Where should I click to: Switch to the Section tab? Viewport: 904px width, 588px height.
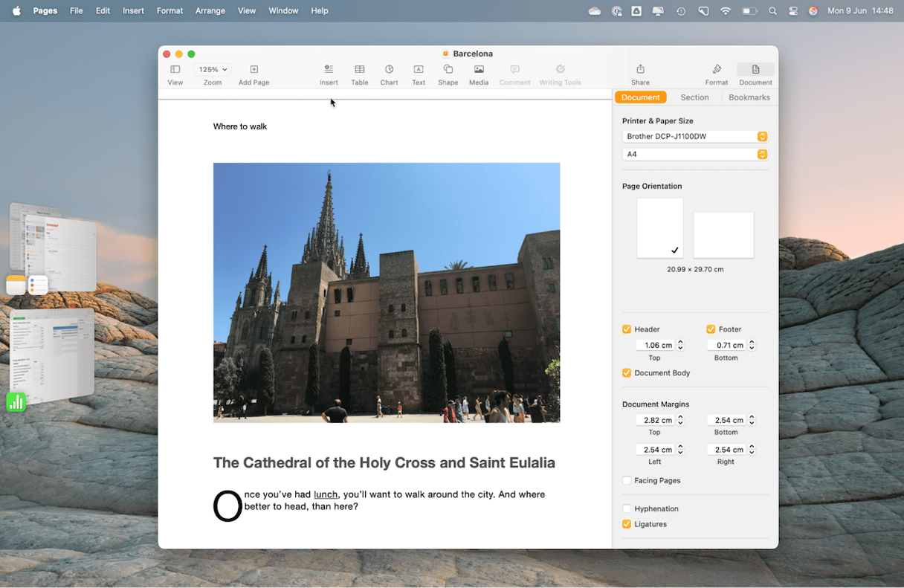(694, 97)
